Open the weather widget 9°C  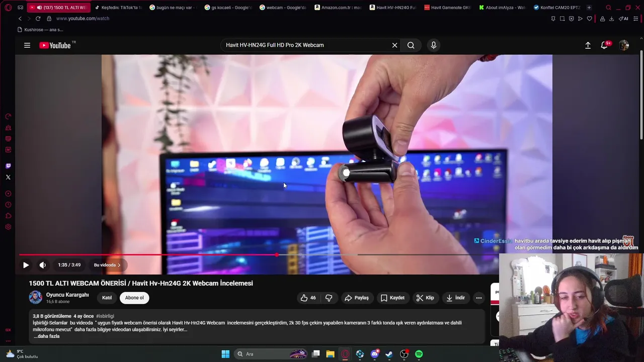pyautogui.click(x=22, y=354)
